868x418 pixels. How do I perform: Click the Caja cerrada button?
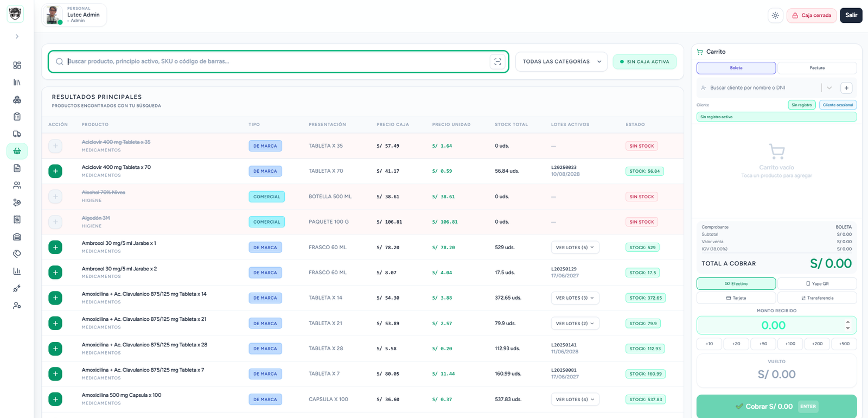coord(812,15)
